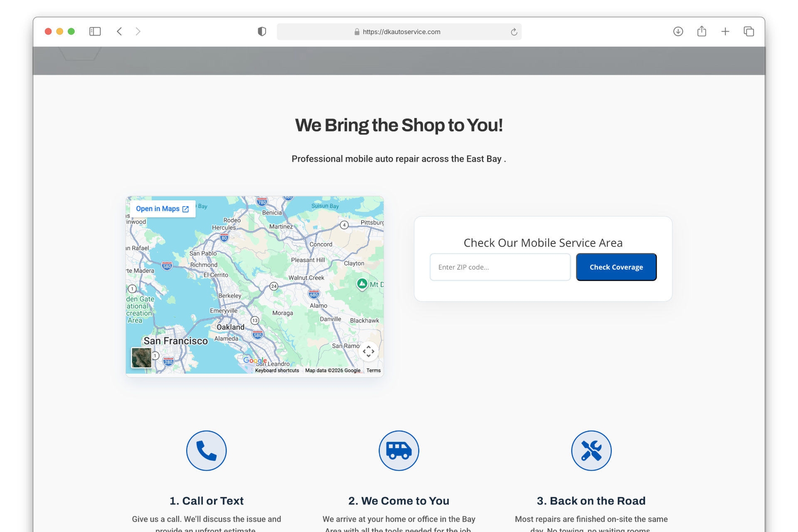
Task: Click the Martinez label on map
Action: 281,227
